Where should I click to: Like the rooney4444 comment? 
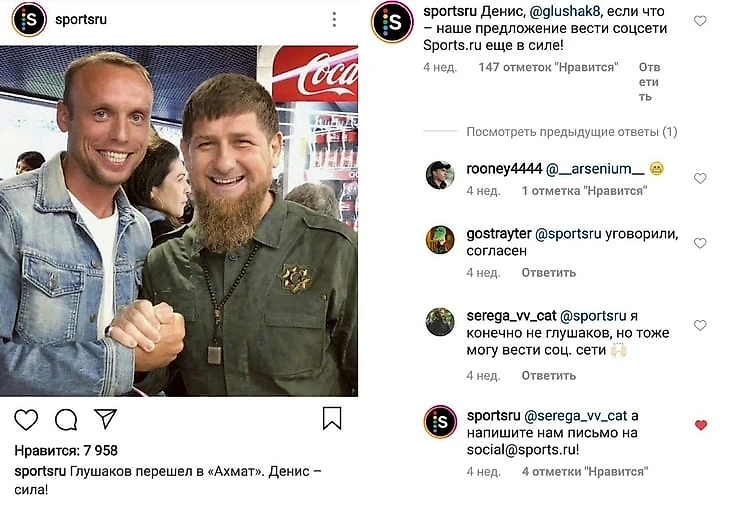[x=700, y=178]
